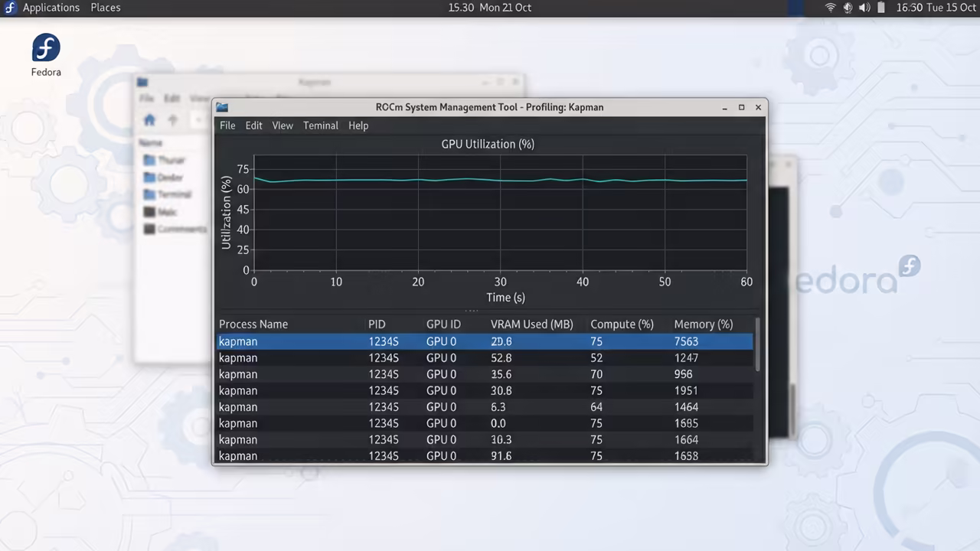Viewport: 980px width, 551px height.
Task: Open the Applications menu
Action: click(x=51, y=8)
